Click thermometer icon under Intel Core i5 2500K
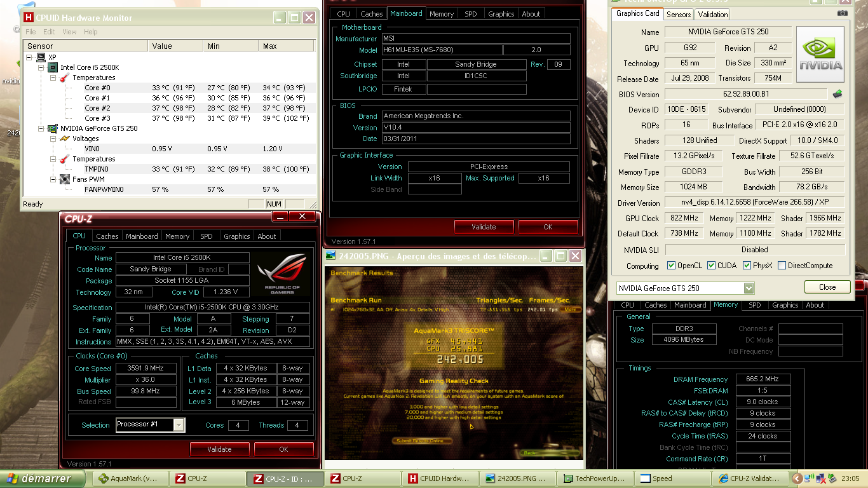This screenshot has height=488, width=868. pyautogui.click(x=64, y=78)
